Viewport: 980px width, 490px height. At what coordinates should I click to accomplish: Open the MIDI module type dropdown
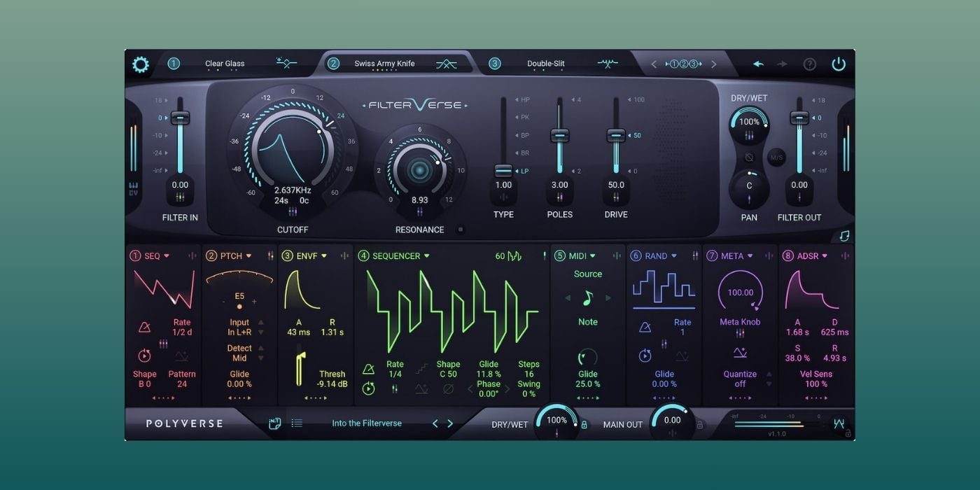click(x=592, y=256)
